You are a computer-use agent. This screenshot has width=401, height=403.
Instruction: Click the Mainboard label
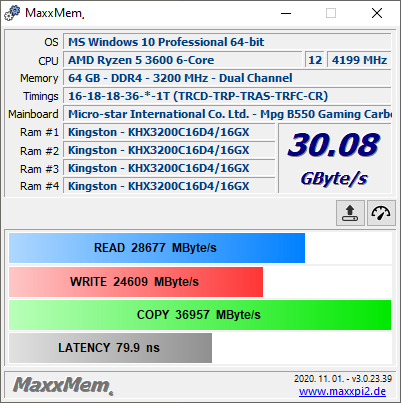pos(33,114)
